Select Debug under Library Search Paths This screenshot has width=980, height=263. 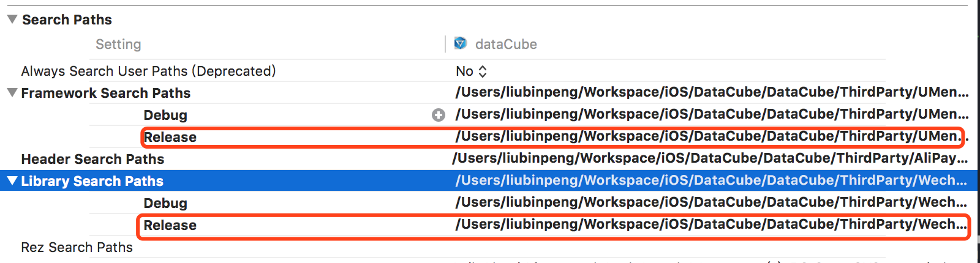[165, 203]
